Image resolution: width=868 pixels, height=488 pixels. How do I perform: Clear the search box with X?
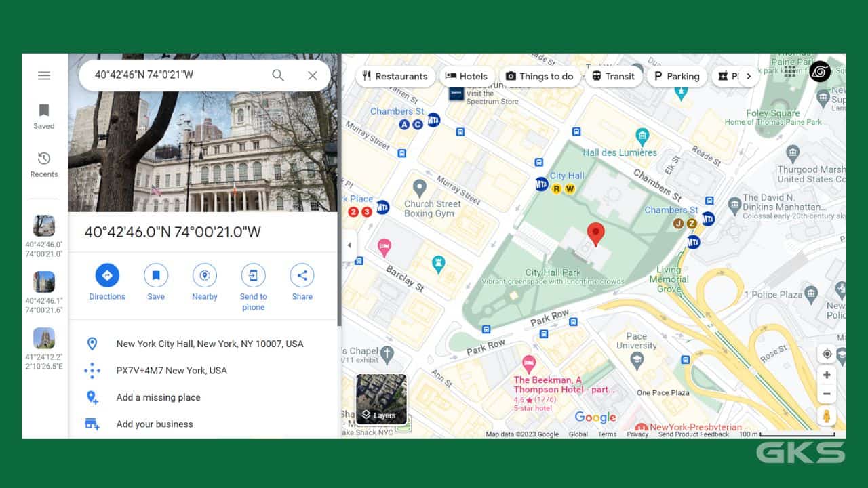313,75
